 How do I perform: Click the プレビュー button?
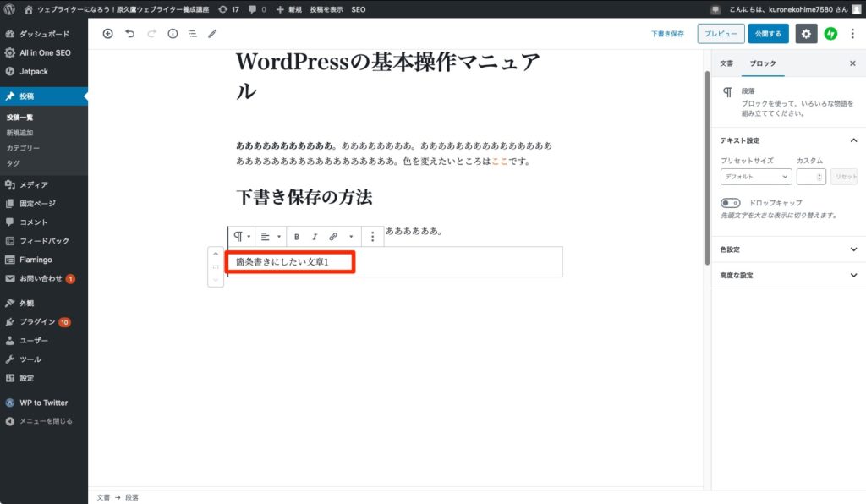pos(721,34)
